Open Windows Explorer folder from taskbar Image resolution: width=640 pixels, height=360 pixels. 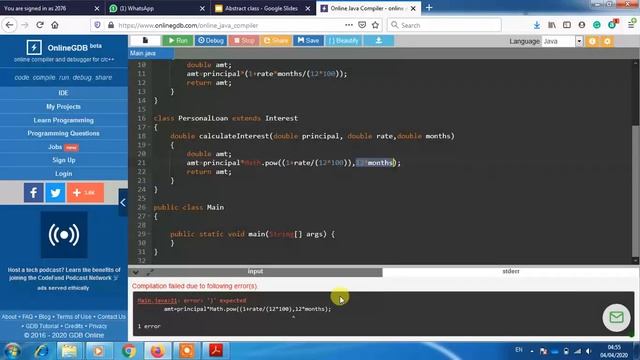[69, 351]
